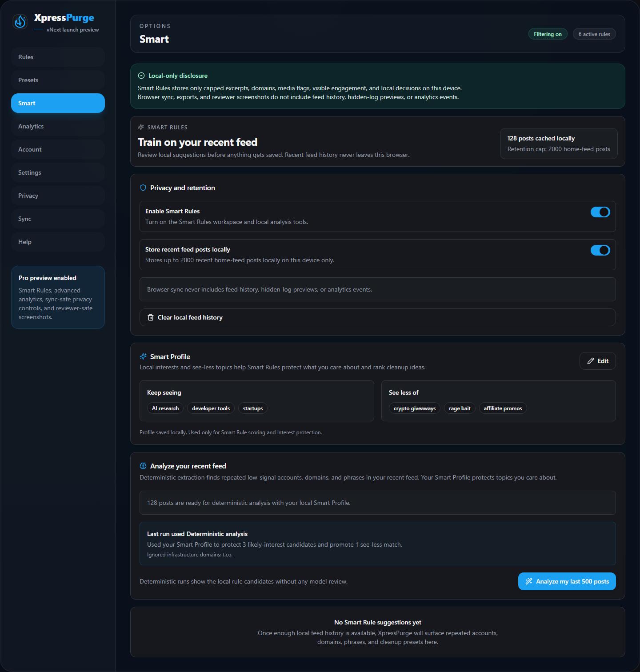Turn off Store recent feed posts locally
The height and width of the screenshot is (672, 640).
600,250
